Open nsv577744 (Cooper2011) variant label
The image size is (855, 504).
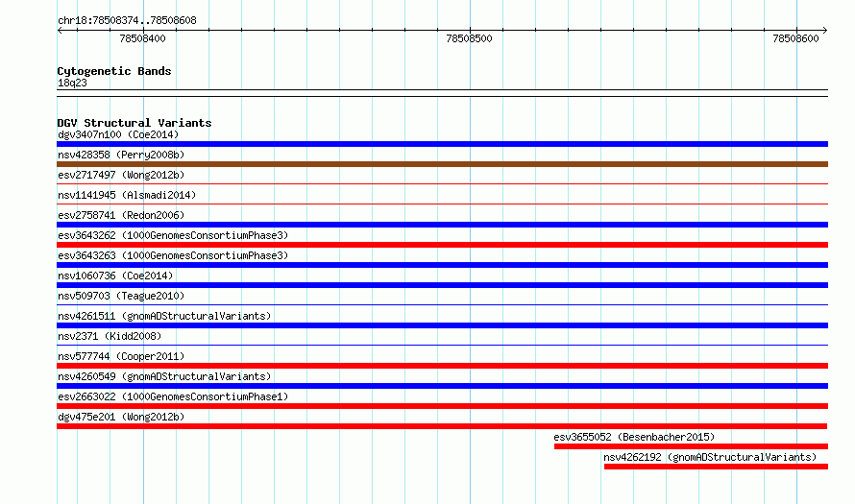pos(121,356)
